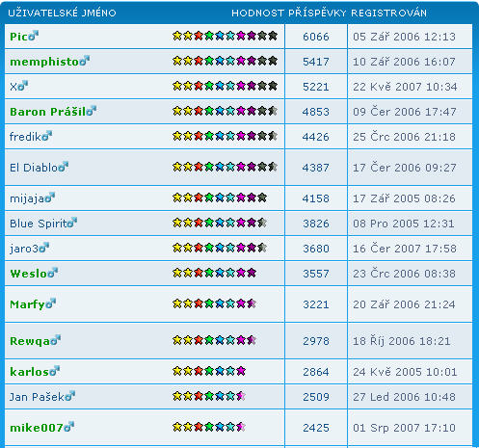The width and height of the screenshot is (479, 448).
Task: Click memphisto's star rank image
Action: pyautogui.click(x=225, y=61)
